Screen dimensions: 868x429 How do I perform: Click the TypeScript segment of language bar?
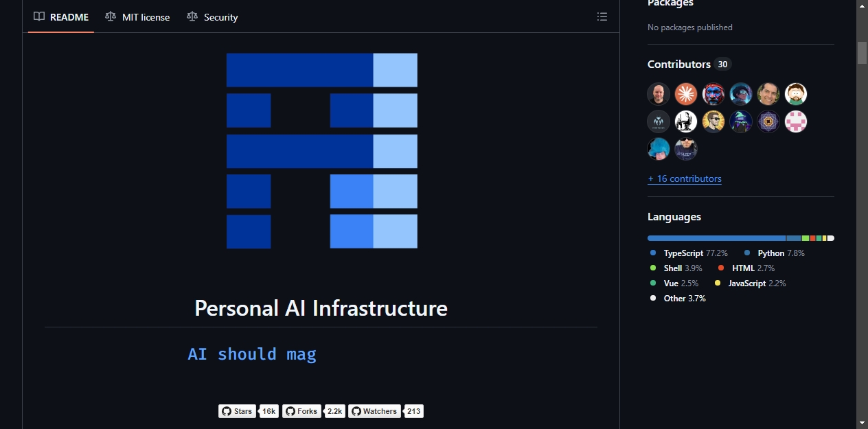point(717,238)
